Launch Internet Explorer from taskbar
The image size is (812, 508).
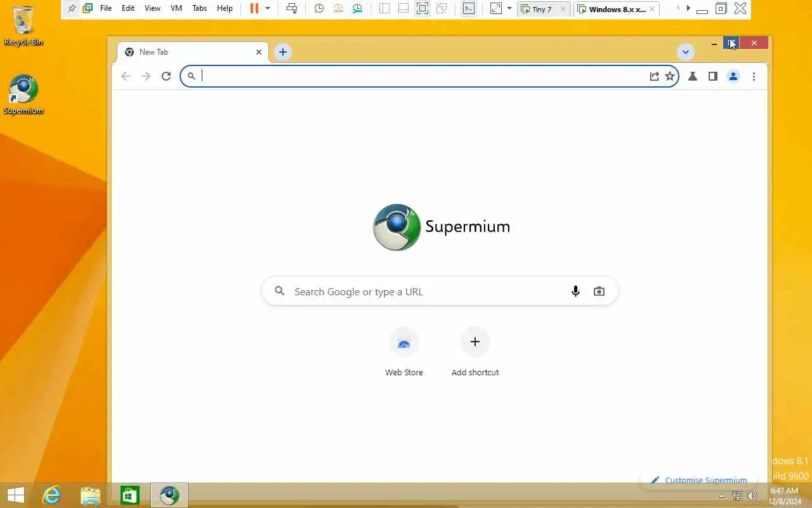pyautogui.click(x=51, y=495)
